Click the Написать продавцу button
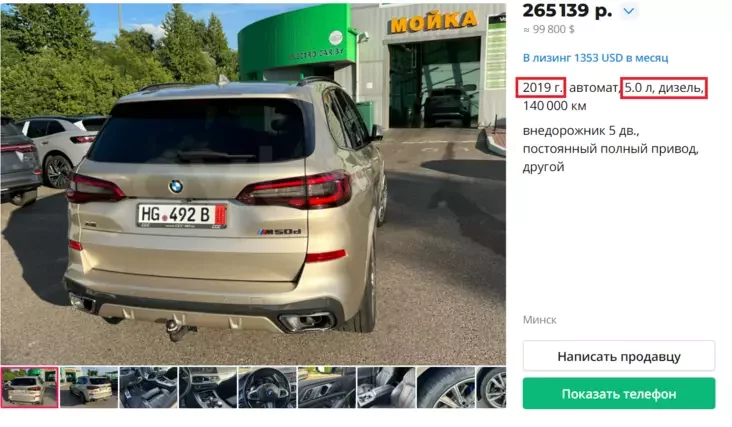Viewport: 732px width, 427px height. (x=619, y=356)
